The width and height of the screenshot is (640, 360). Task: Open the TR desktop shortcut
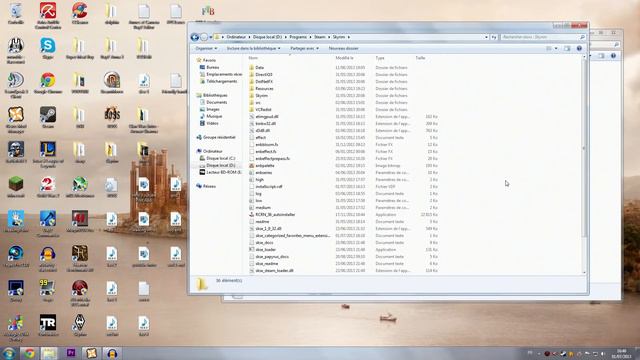click(x=48, y=326)
